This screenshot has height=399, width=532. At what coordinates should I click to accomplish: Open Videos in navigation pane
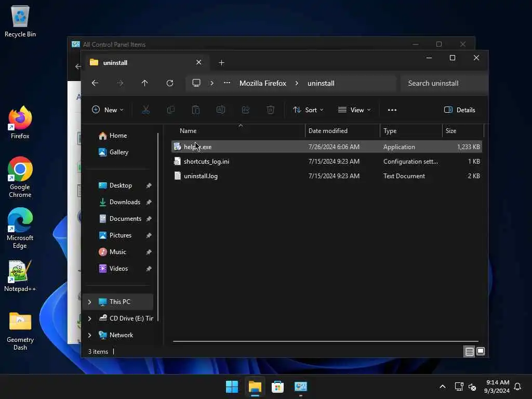coord(118,269)
